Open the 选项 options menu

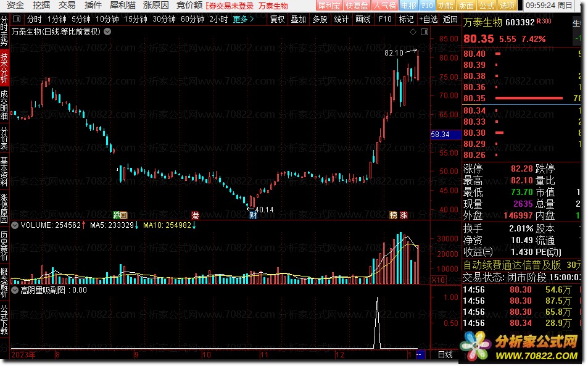point(507,6)
